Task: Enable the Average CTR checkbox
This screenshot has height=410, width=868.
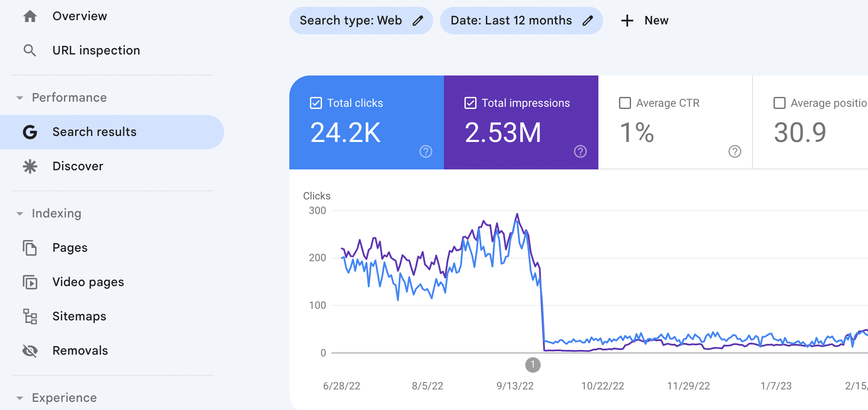Action: pos(625,103)
